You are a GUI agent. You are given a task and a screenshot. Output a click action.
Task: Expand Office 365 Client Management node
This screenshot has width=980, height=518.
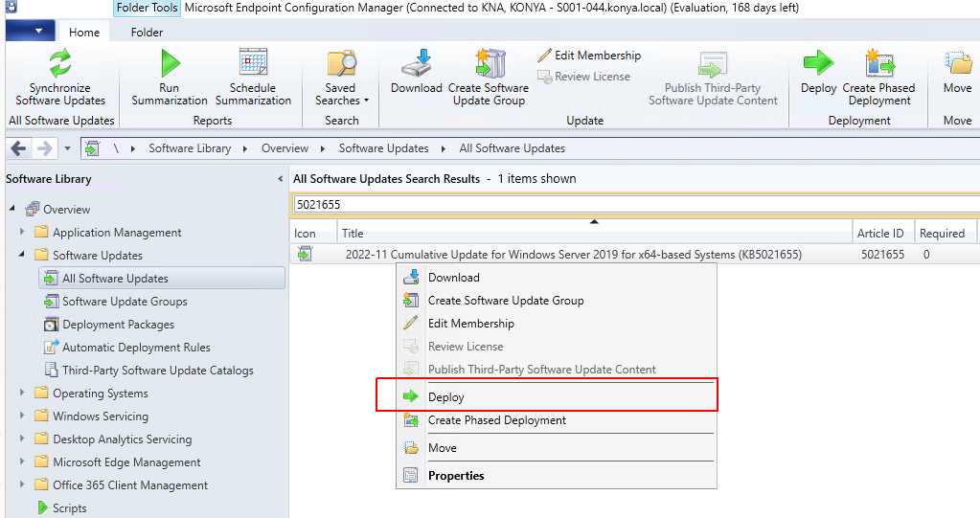(x=22, y=484)
